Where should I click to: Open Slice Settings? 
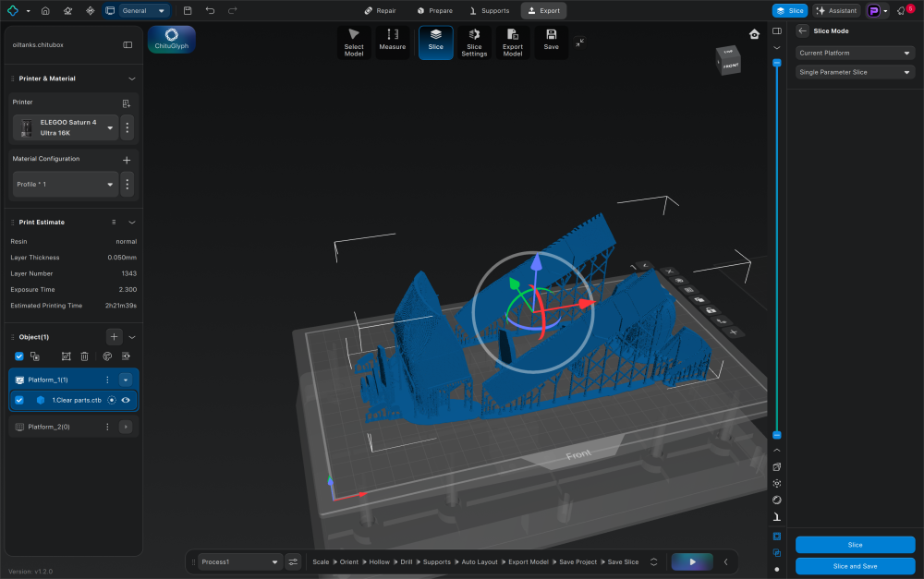(x=474, y=42)
